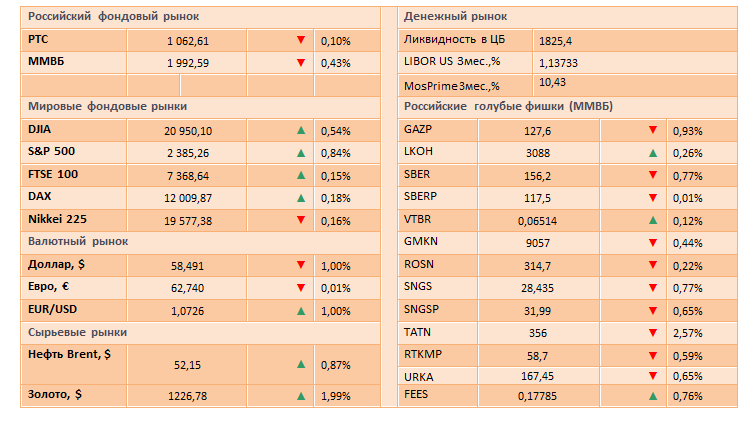This screenshot has height=426, width=755.
Task: Click the red arrow in Доллар row
Action: click(x=300, y=266)
